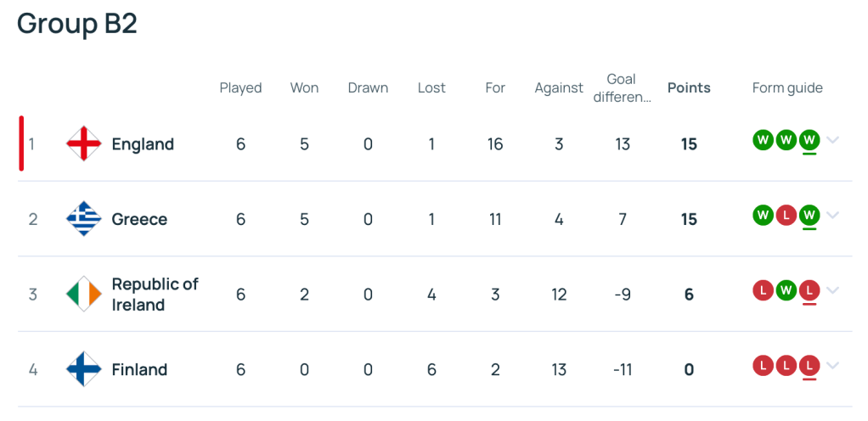Click Finland's first loss form badge

pos(763,366)
